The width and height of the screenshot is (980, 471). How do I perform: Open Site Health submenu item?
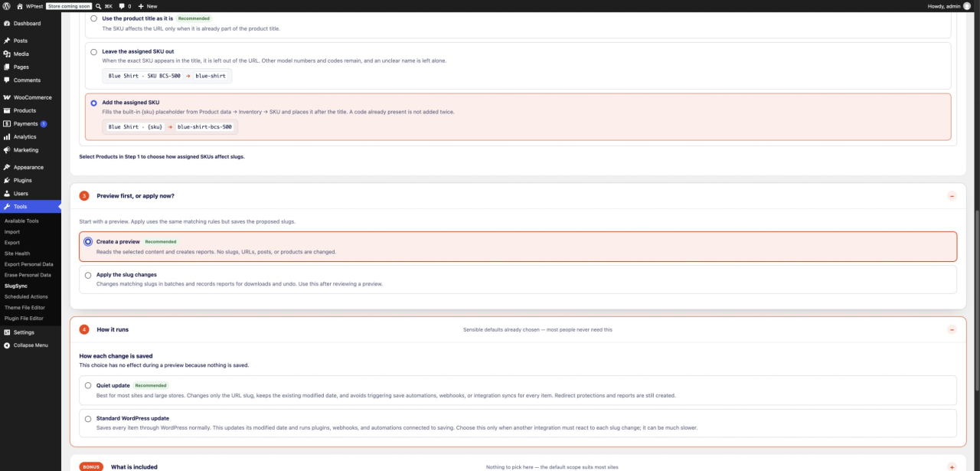[x=17, y=253]
